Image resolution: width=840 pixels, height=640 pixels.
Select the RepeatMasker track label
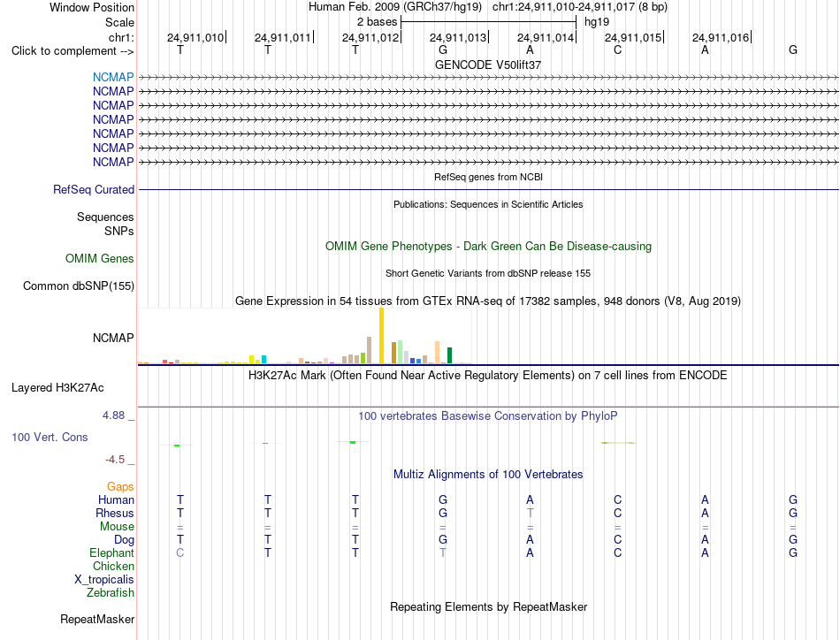(x=97, y=619)
